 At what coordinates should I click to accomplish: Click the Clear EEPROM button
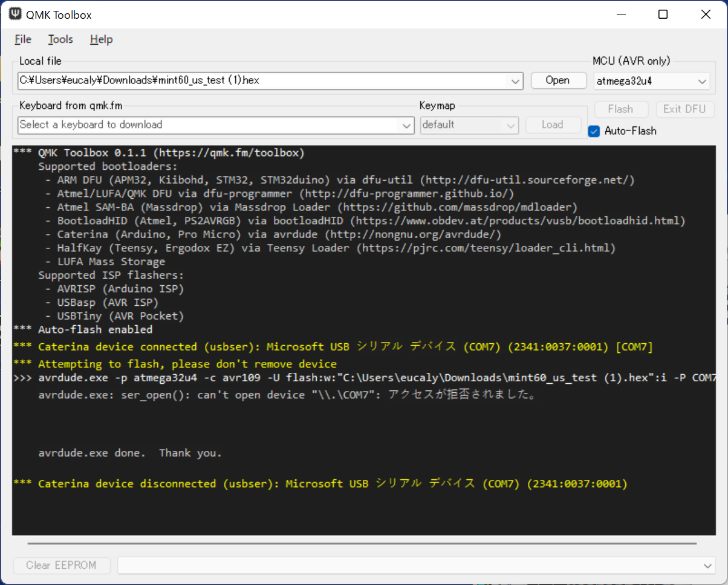click(61, 566)
